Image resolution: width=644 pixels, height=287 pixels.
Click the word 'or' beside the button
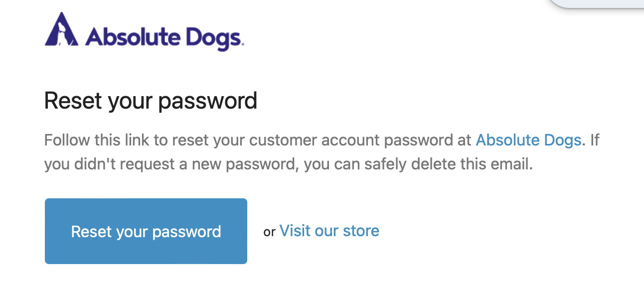269,232
